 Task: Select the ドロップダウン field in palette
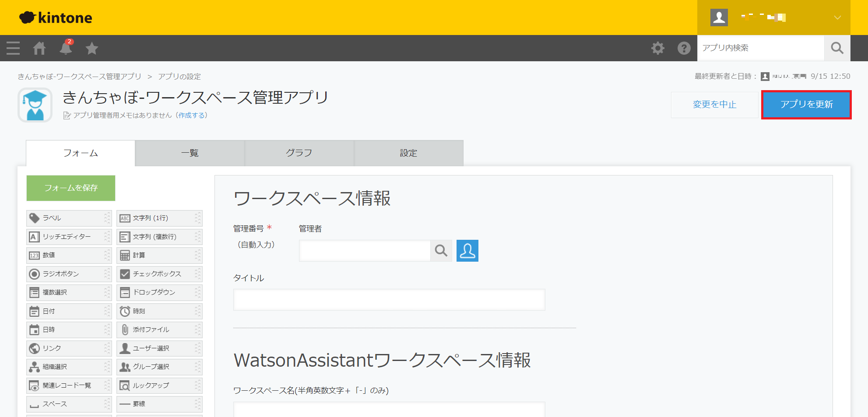(159, 292)
